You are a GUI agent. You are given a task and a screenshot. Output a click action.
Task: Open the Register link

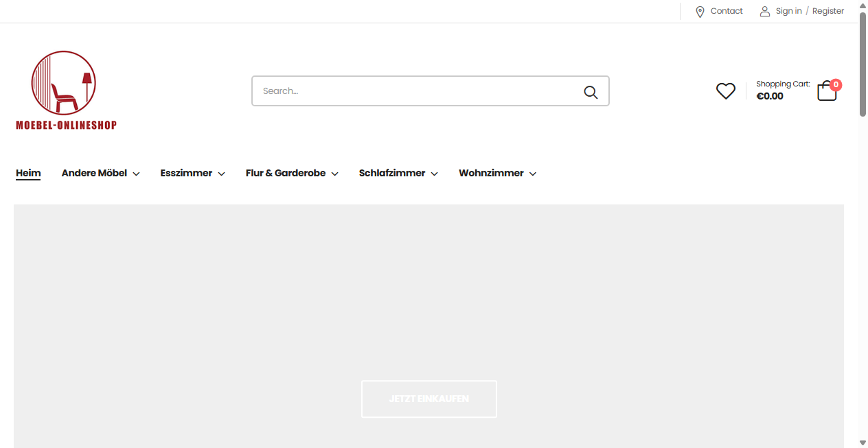point(828,11)
